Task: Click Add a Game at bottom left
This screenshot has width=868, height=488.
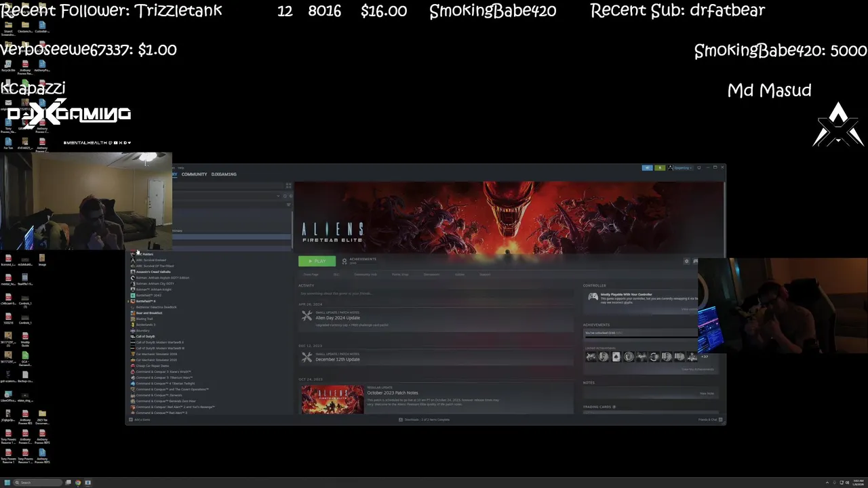Action: pos(140,420)
